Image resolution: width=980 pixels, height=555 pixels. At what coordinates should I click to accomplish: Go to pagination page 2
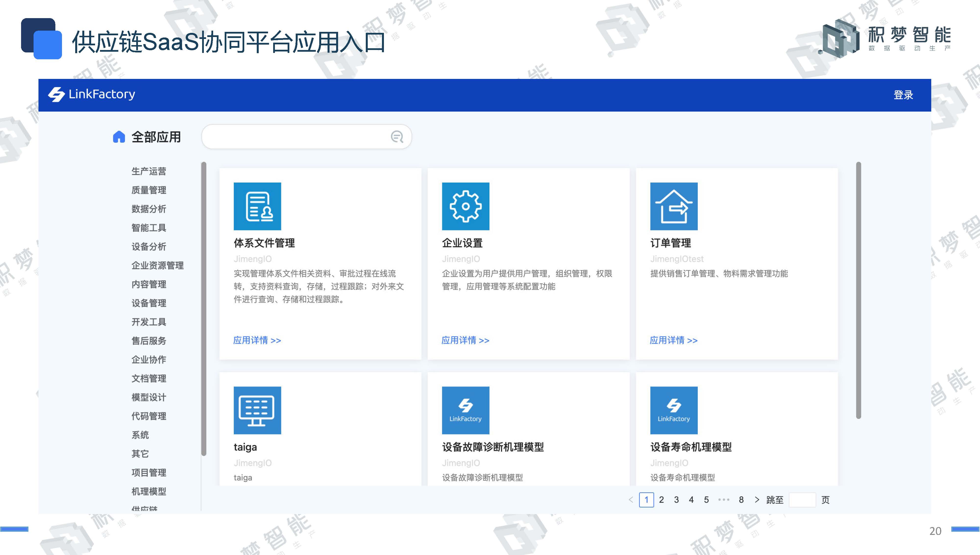[661, 500]
